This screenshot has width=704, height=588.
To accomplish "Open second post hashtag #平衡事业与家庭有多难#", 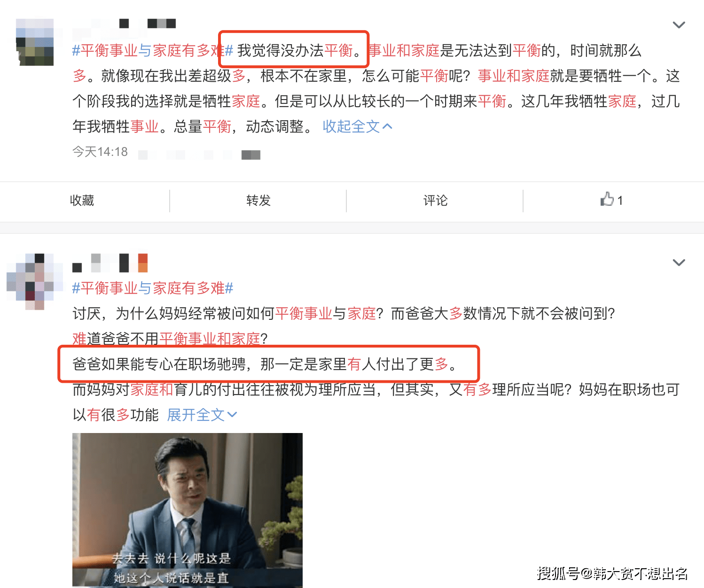I will click(x=153, y=288).
